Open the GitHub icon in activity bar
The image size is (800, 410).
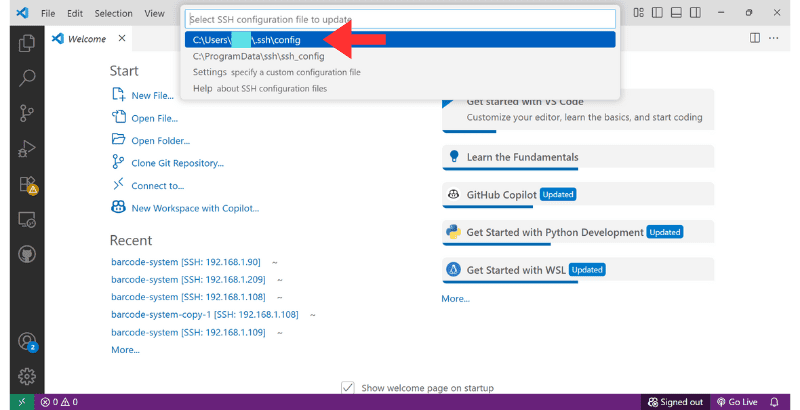click(27, 254)
